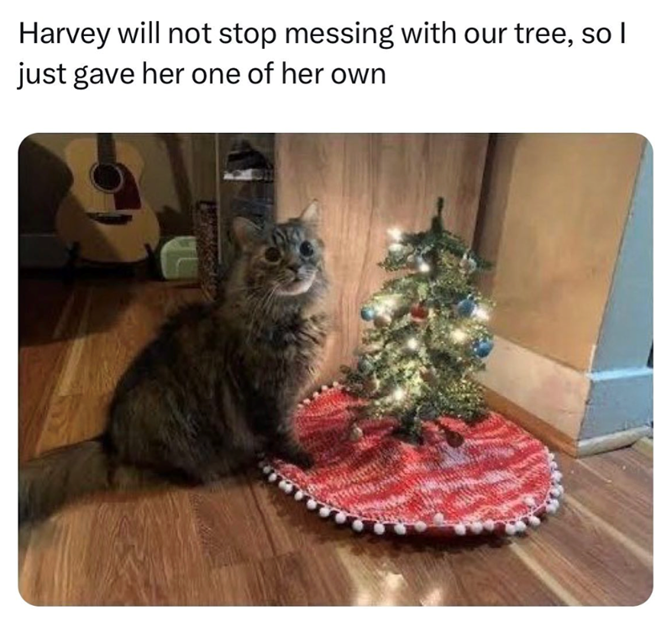Click the blue ornament on the tree's right side
This screenshot has width=672, height=627.
tap(467, 307)
